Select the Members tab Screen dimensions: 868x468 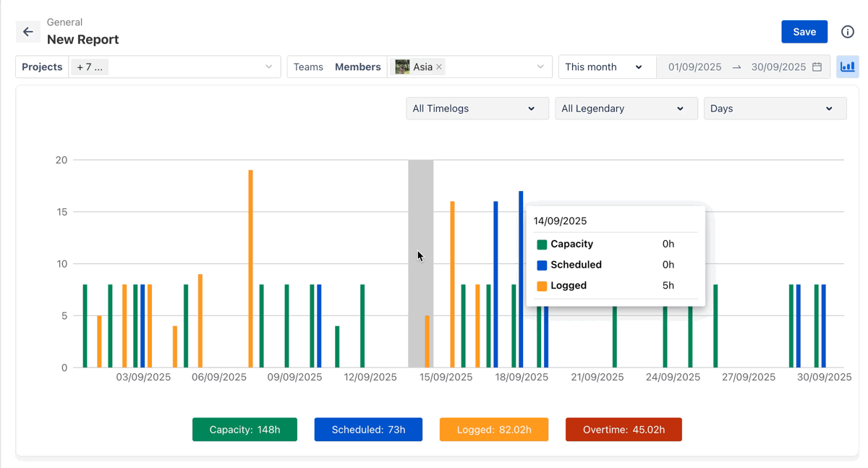[357, 67]
